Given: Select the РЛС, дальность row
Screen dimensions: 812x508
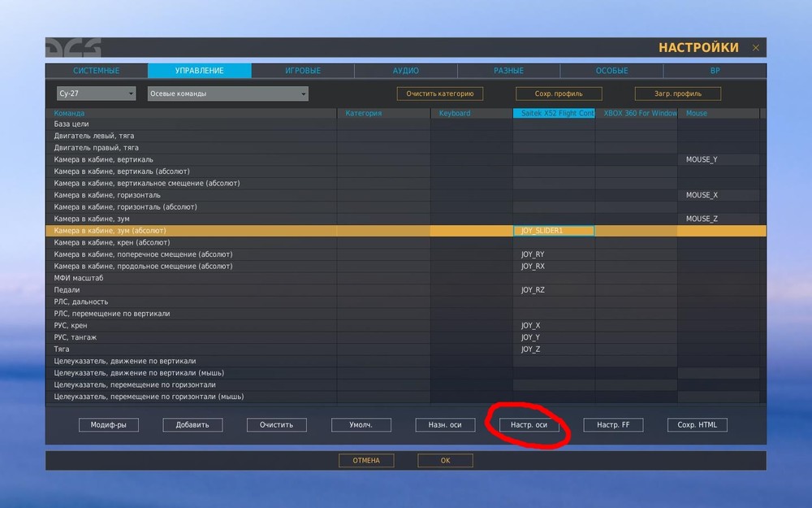Looking at the screenshot, I should point(405,302).
